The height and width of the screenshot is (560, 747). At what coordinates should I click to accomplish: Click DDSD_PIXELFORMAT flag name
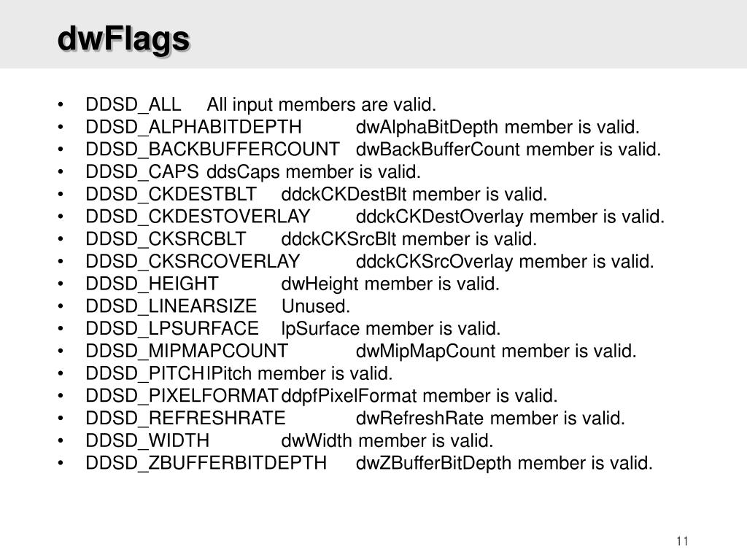[182, 395]
